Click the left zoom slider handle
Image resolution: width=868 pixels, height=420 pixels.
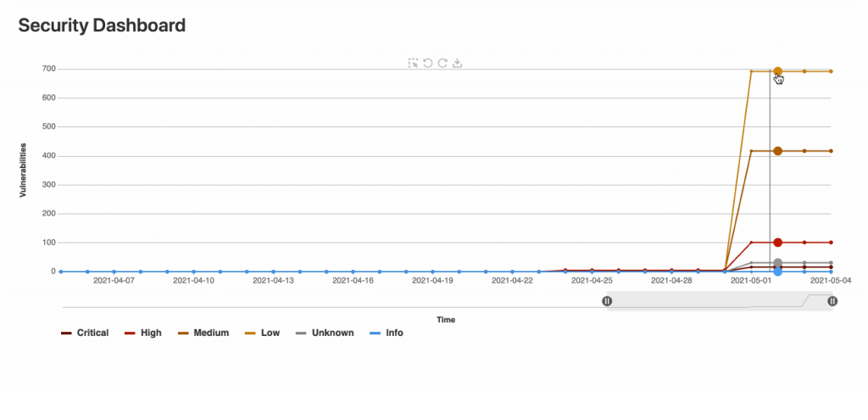pos(607,301)
